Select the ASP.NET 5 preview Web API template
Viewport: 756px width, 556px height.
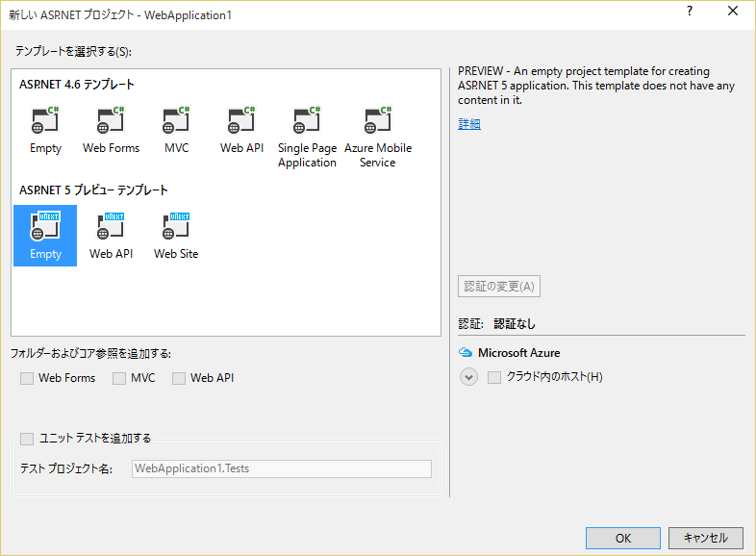(x=111, y=236)
